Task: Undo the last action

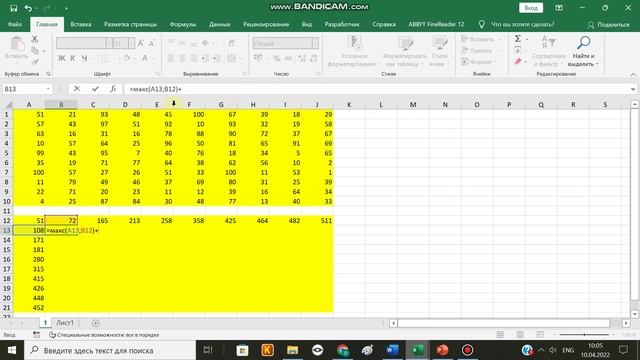Action: [28, 8]
